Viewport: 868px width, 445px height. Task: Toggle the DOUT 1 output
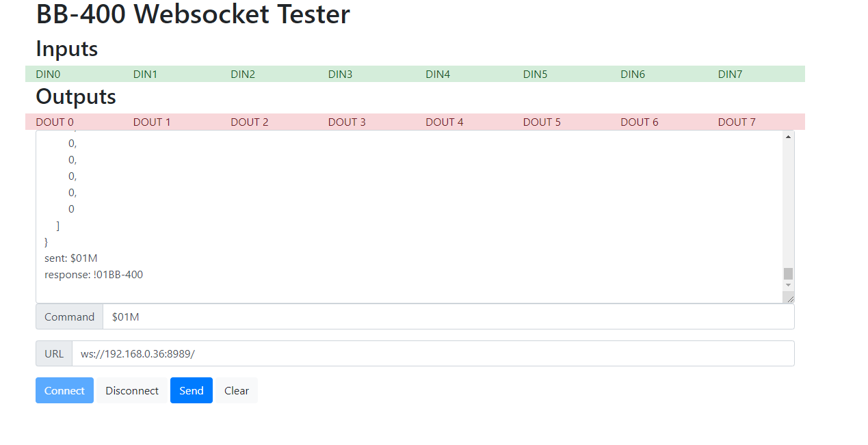152,122
